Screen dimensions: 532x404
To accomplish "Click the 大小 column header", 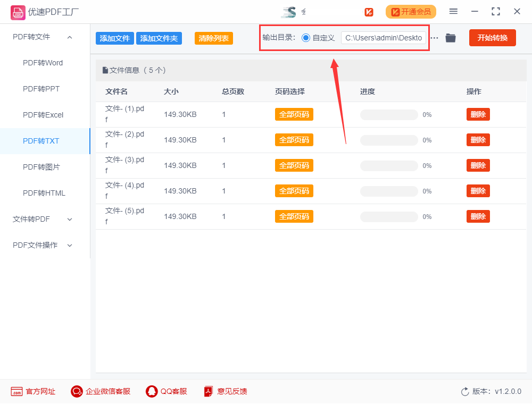I will tap(171, 91).
